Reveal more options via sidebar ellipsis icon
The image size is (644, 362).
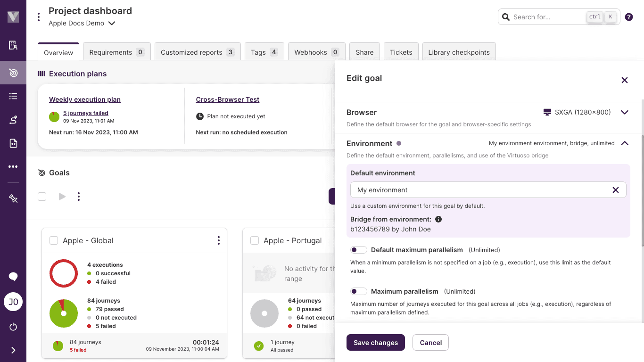click(13, 166)
